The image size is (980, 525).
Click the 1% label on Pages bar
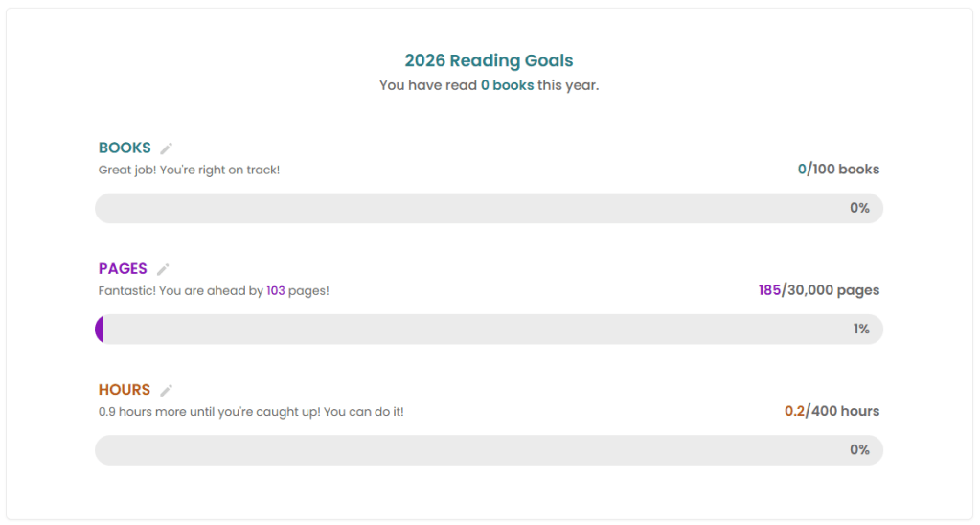pos(861,330)
